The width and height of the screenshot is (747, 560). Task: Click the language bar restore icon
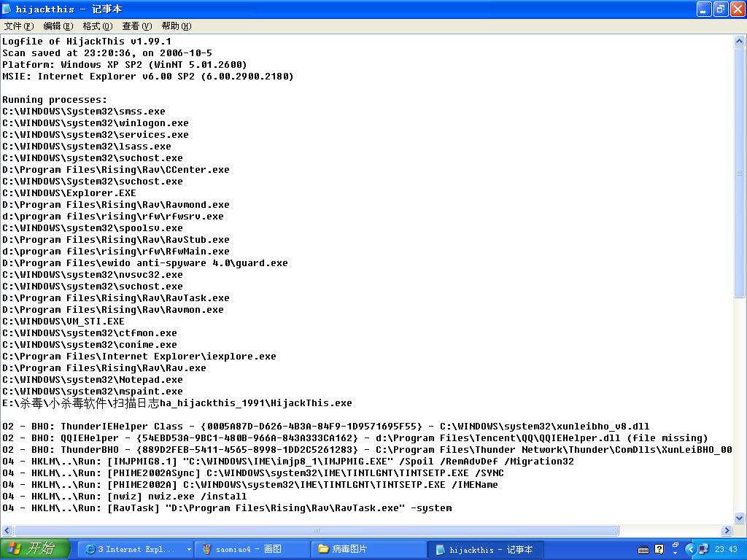(x=675, y=545)
